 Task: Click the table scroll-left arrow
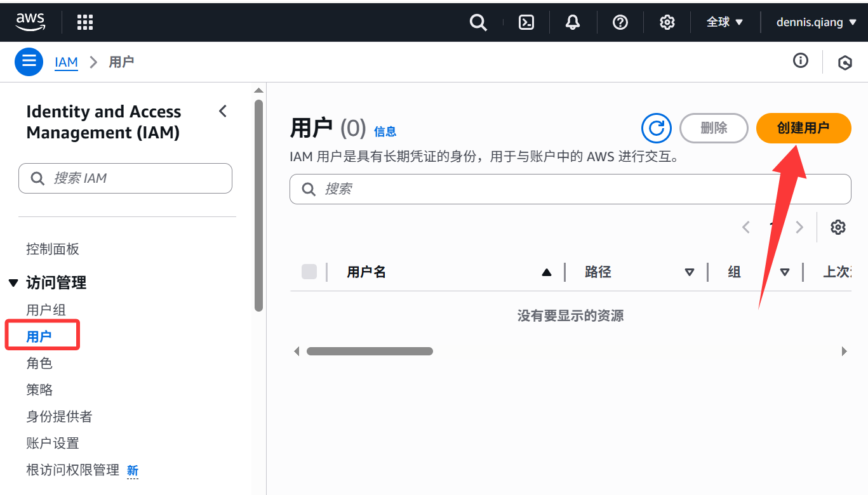point(296,351)
